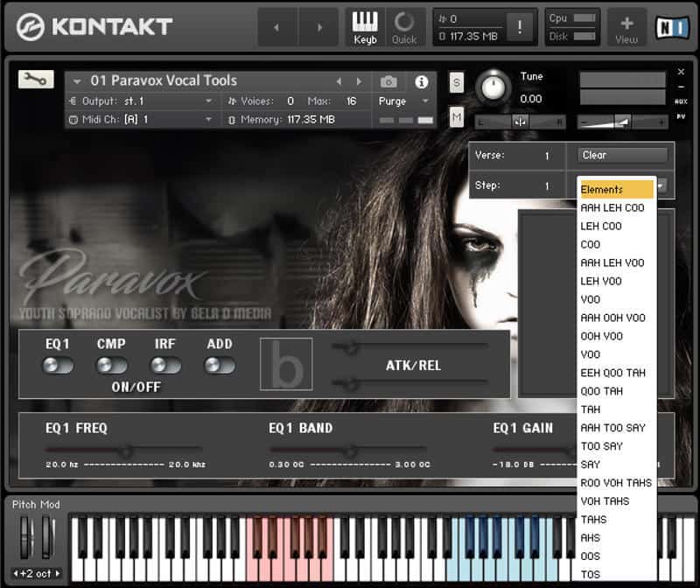Screen dimensions: 700x588
Task: Open the wrench edit mode icon
Action: click(x=36, y=80)
